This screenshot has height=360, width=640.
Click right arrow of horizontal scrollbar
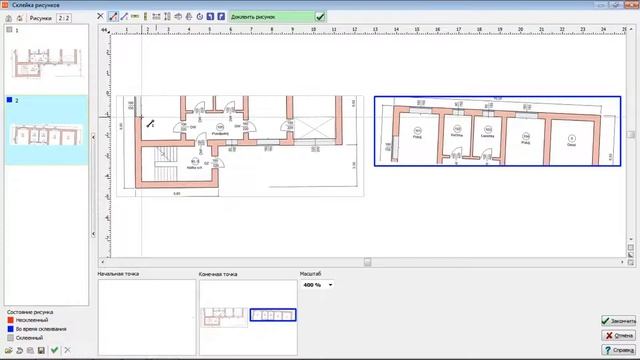622,262
